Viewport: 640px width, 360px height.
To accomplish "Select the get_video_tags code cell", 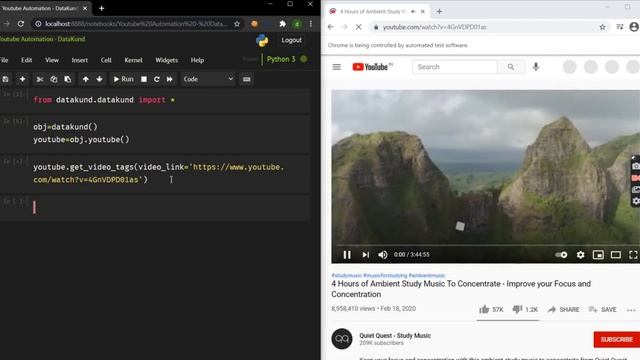I will point(170,173).
